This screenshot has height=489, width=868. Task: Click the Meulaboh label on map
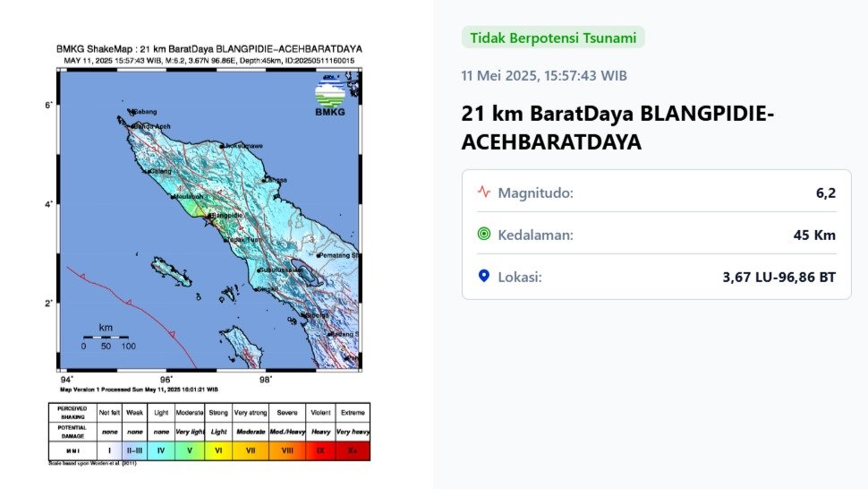[190, 197]
